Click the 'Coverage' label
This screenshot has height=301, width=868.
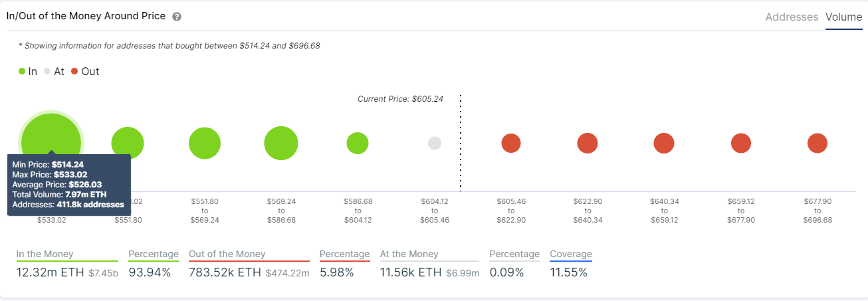(x=571, y=254)
